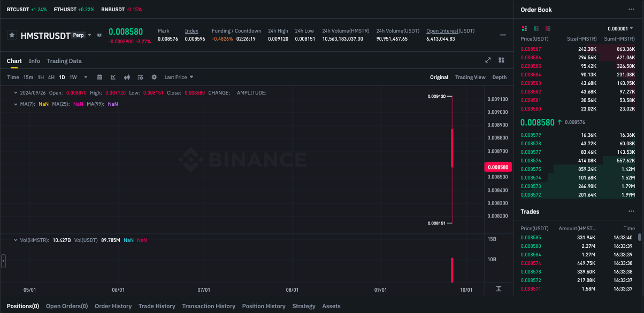Expand chart to fullscreen

click(488, 60)
